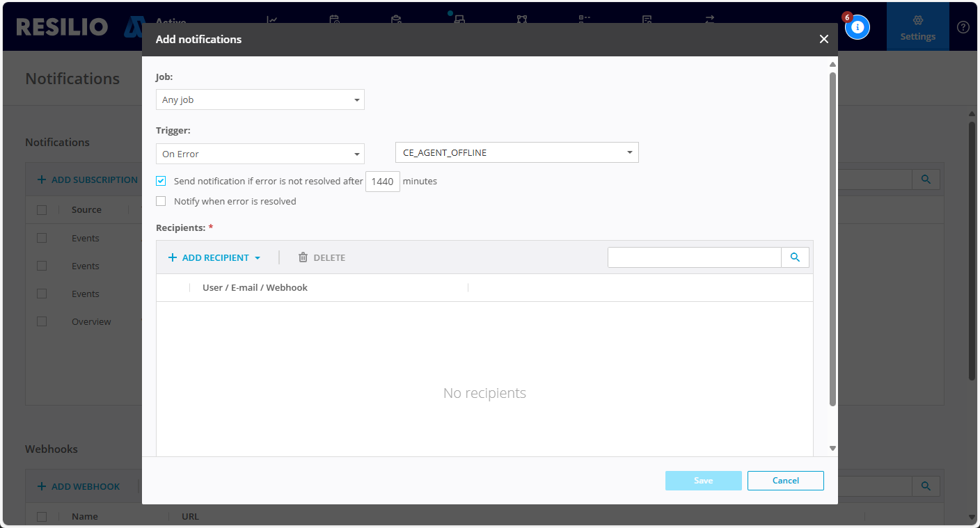Click the recipients search text box

694,257
